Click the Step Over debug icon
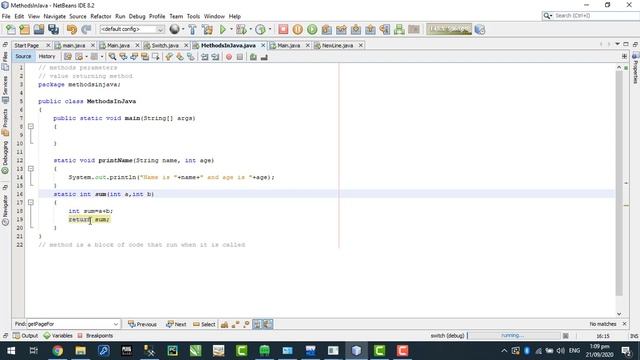640x360 pixels. [327, 29]
